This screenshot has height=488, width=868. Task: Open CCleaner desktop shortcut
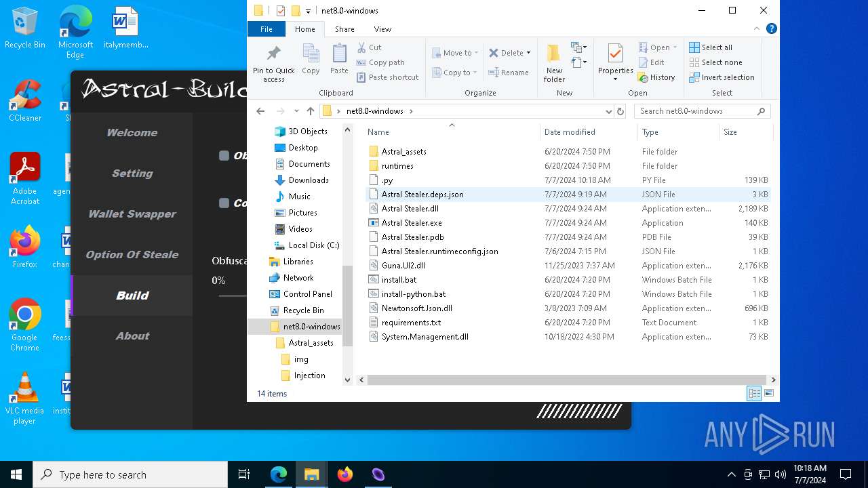(25, 101)
